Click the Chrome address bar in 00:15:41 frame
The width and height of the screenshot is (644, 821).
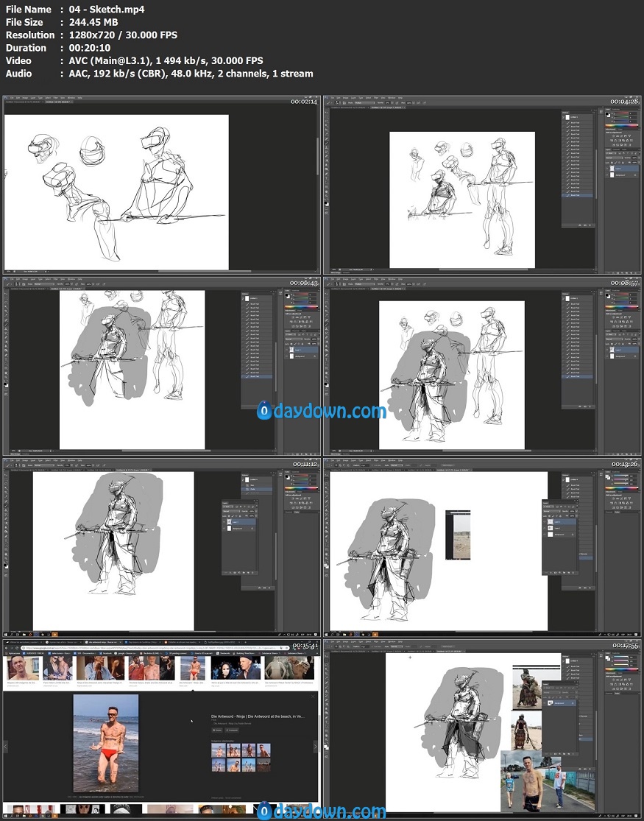[155, 648]
